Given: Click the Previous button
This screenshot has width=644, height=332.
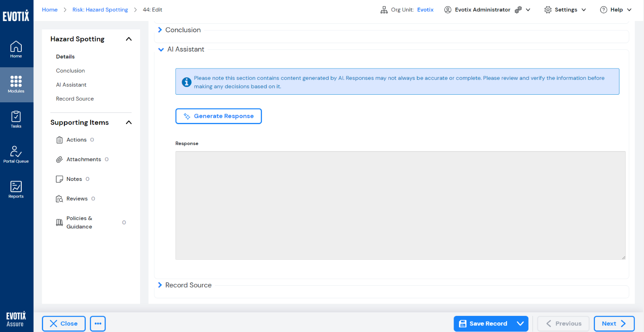Looking at the screenshot, I should coord(563,324).
